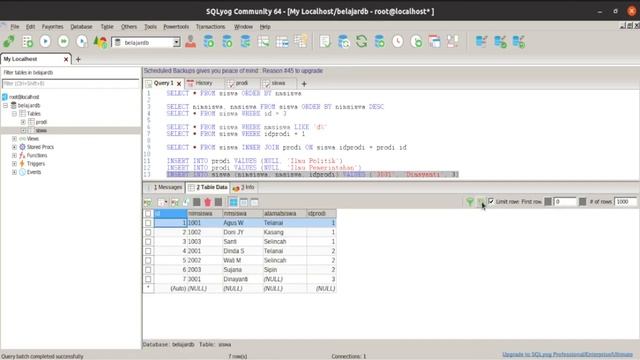
Task: Add a new query tab with plus
Action: coord(304,84)
